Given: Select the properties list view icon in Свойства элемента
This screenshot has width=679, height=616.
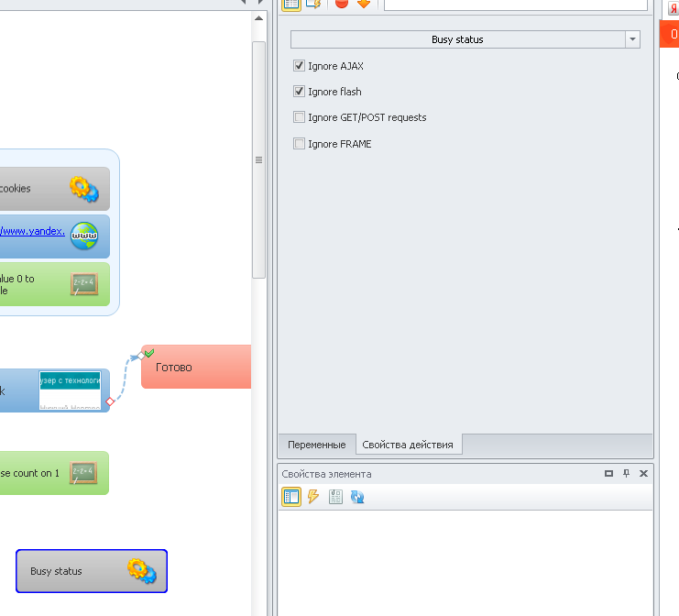Looking at the screenshot, I should (291, 497).
